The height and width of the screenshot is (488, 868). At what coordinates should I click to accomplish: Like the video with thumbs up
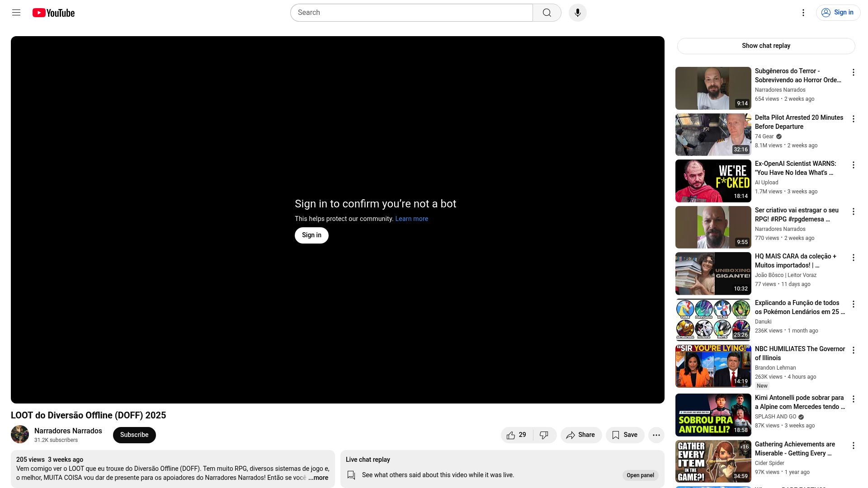(517, 435)
